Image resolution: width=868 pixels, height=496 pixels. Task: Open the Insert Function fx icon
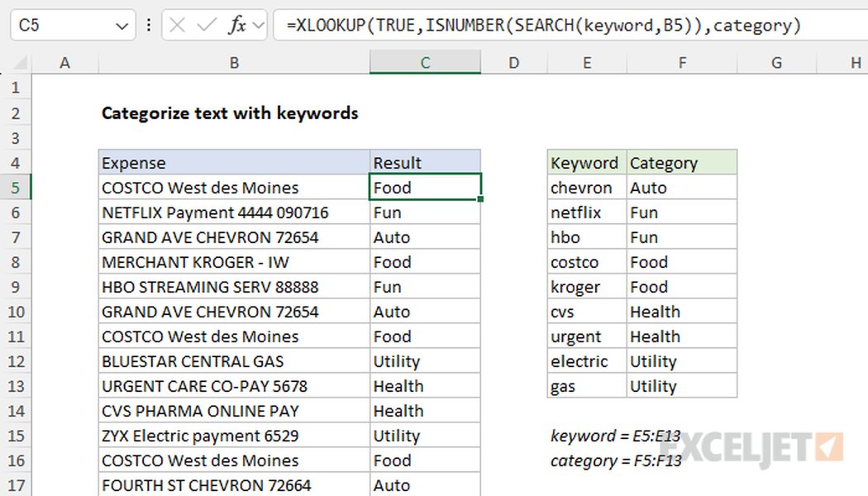[237, 25]
